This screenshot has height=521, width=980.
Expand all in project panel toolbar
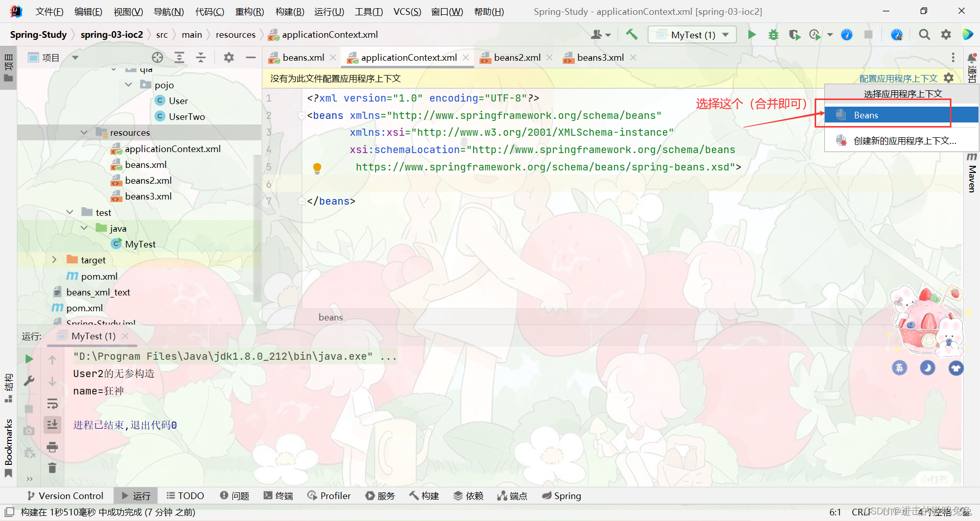coord(179,58)
